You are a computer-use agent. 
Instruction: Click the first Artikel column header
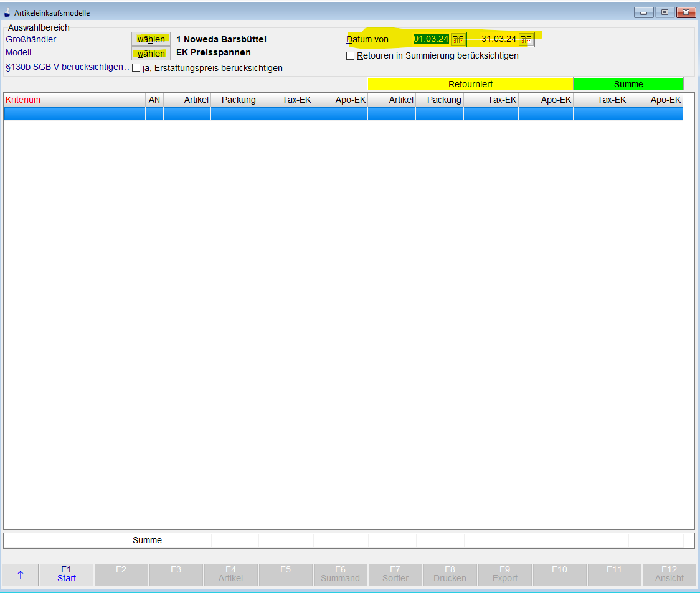187,100
